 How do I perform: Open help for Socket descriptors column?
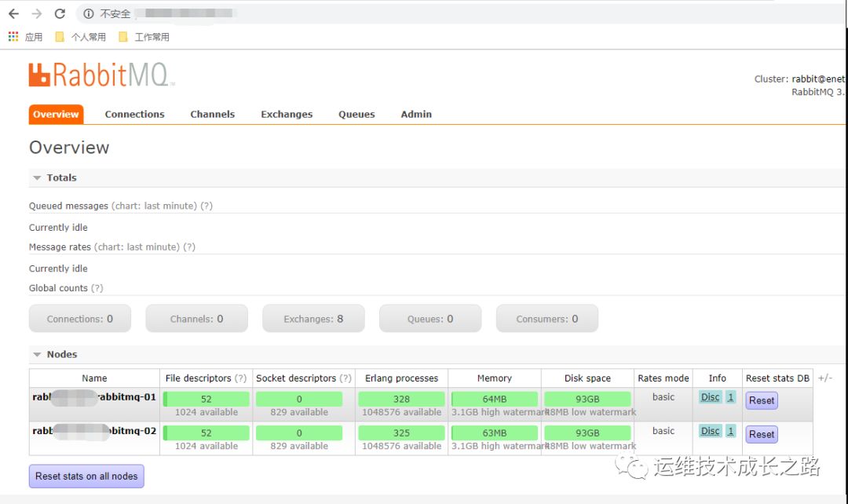345,378
